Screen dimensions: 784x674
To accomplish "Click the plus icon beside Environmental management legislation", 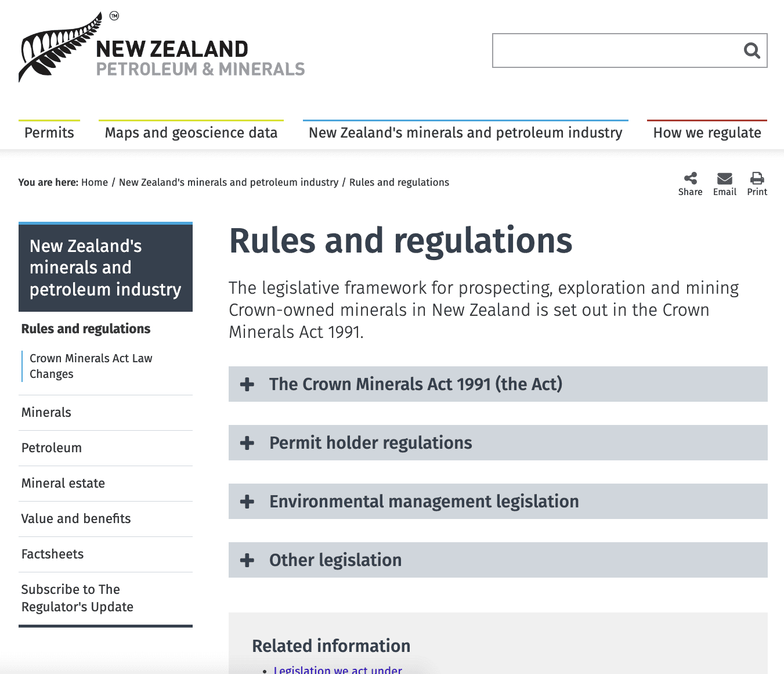I will tap(247, 501).
